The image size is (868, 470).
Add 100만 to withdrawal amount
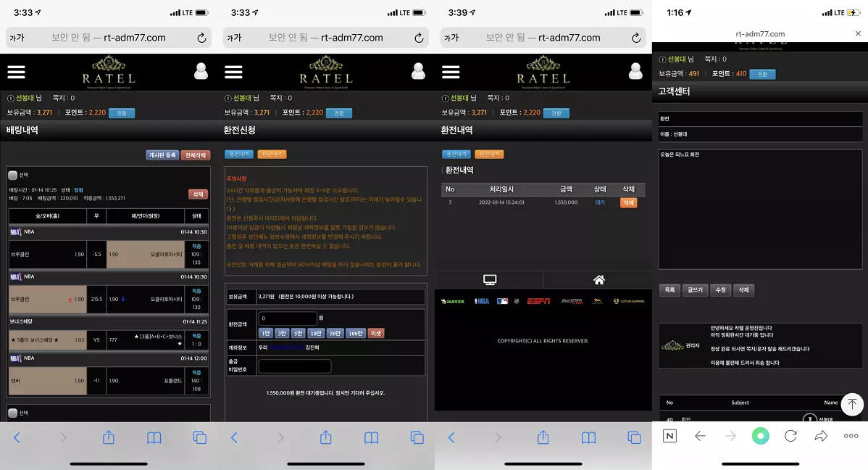[x=356, y=333]
